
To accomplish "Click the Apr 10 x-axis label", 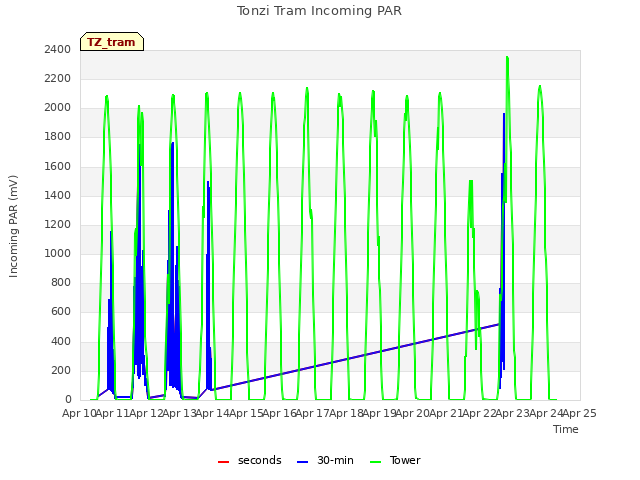I will (79, 414).
